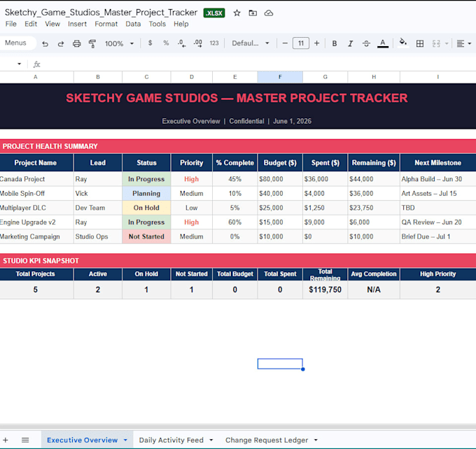Click the PROJECT HEALTH SUMMARY banner
The height and width of the screenshot is (449, 476).
[x=238, y=146]
